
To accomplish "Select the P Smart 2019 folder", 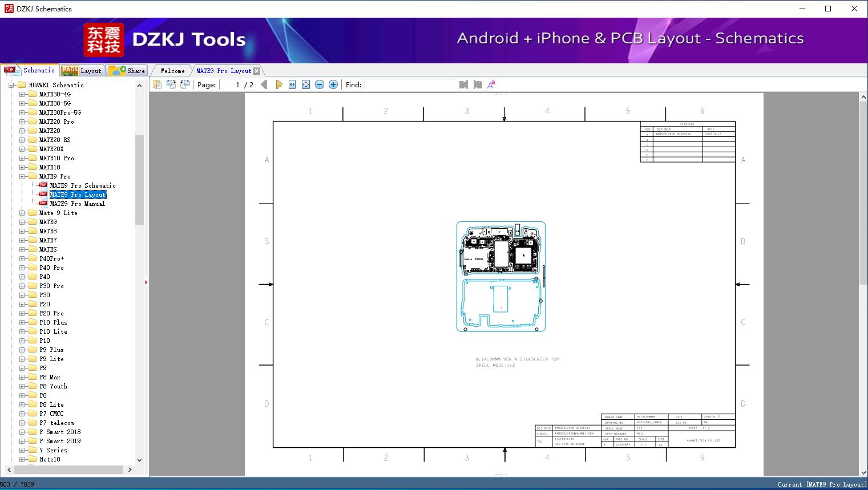I will coord(60,441).
